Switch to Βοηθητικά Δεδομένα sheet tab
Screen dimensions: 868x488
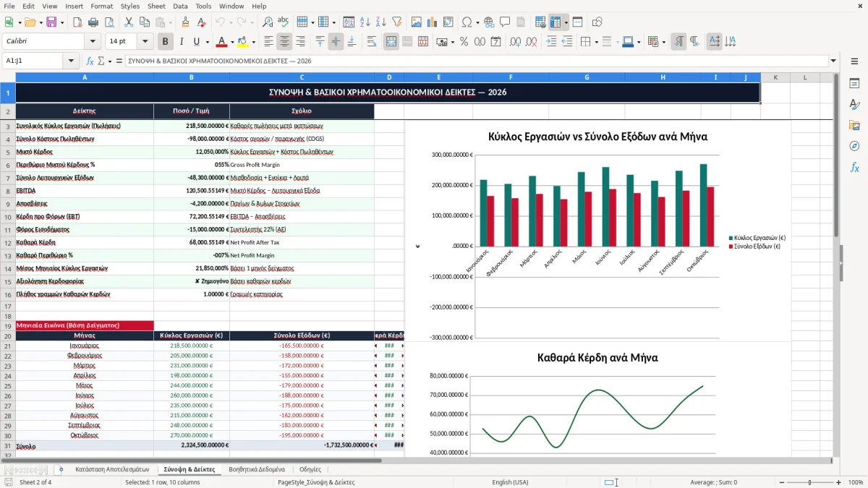(257, 469)
